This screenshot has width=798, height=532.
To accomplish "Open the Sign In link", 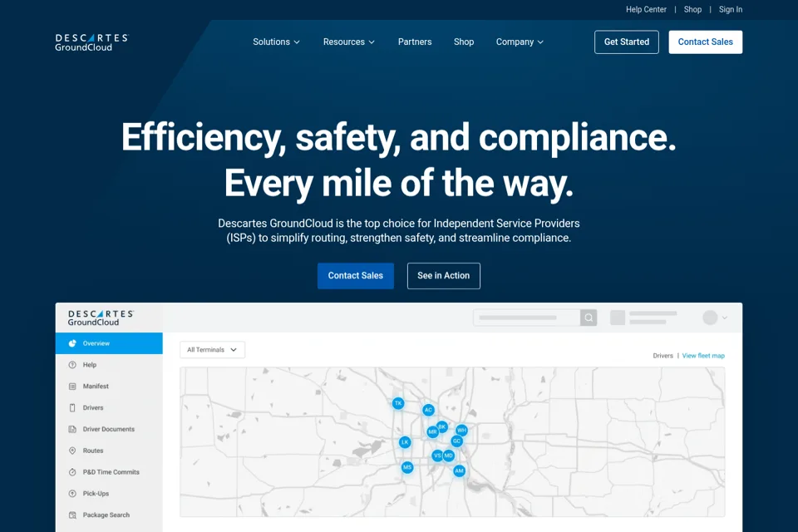I will pos(731,9).
